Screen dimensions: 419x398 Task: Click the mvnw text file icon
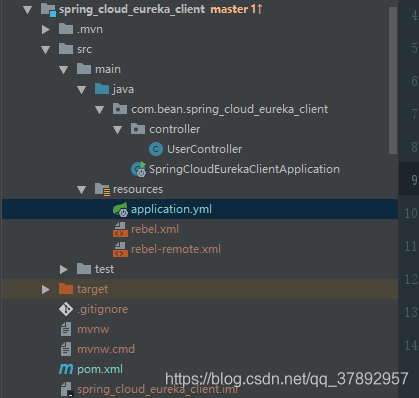tap(66, 329)
